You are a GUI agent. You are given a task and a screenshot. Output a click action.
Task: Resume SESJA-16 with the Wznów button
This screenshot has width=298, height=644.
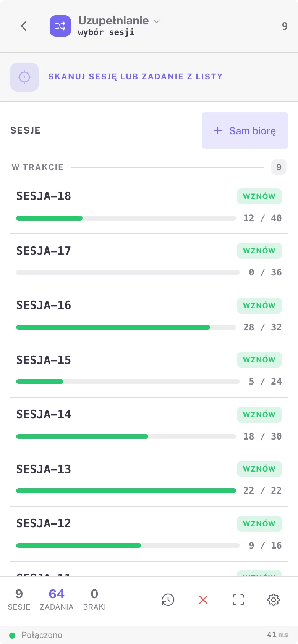[x=259, y=306]
